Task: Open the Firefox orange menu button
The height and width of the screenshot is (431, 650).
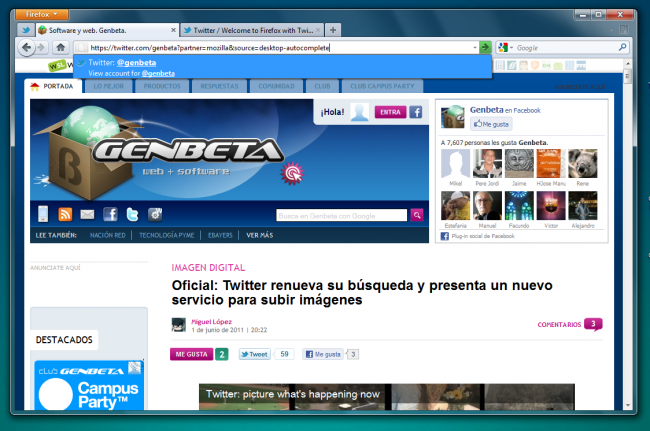Action: tap(43, 14)
